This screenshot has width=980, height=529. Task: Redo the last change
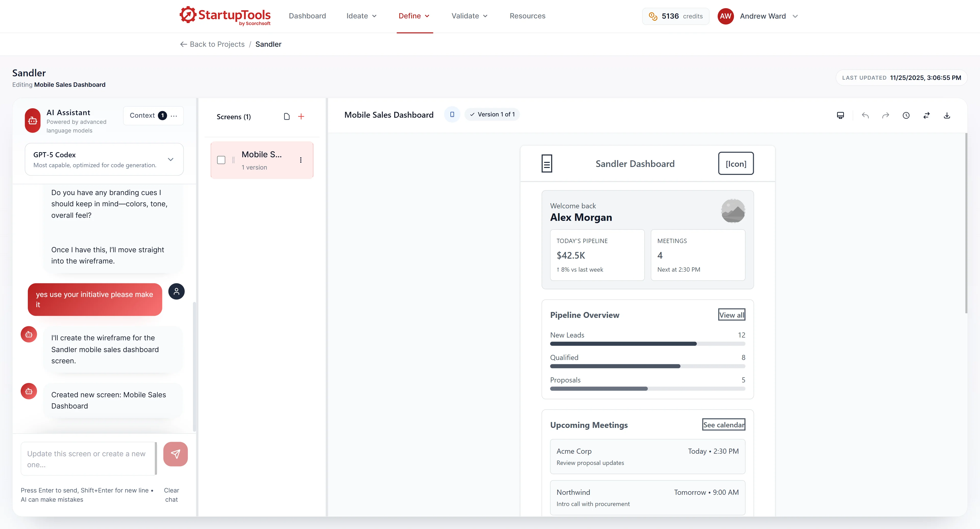[886, 116]
